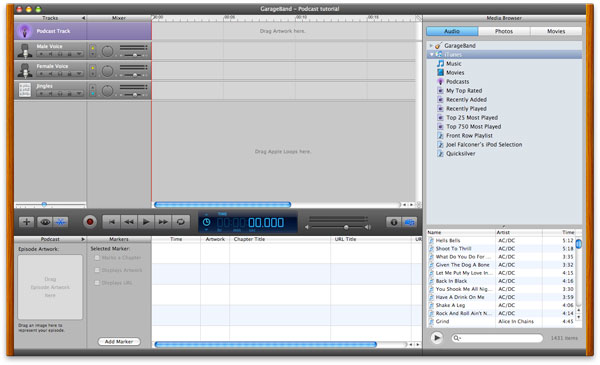Start recording with the red record button

click(90, 222)
